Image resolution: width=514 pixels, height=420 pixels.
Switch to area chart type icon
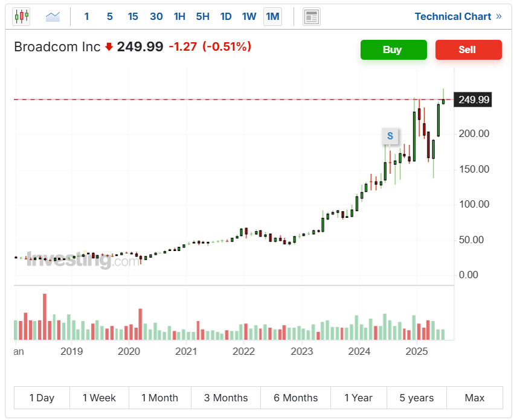(53, 16)
